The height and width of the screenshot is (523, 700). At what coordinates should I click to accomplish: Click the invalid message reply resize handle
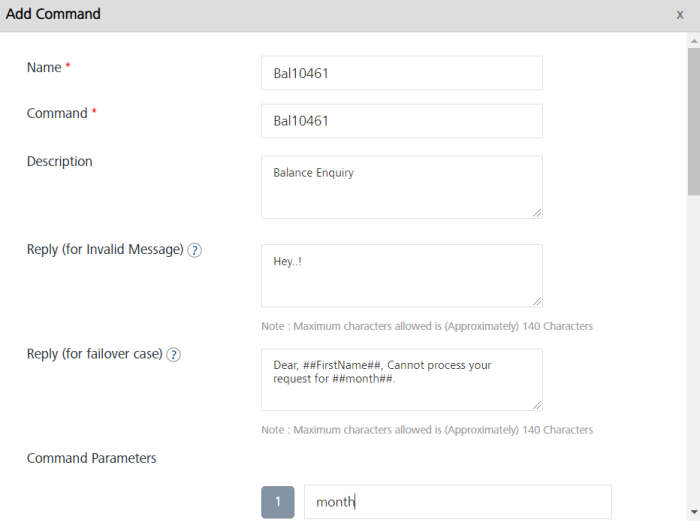537,301
